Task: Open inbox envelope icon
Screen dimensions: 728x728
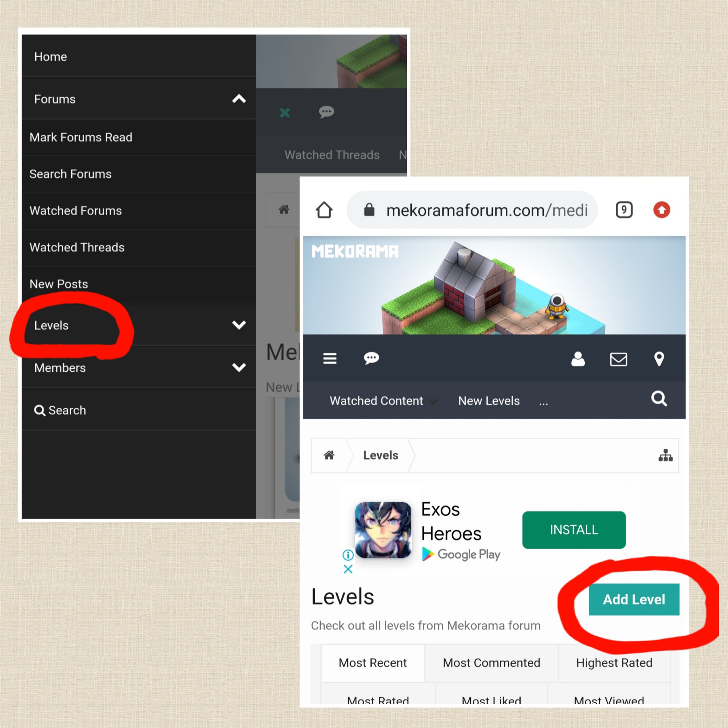Action: (x=618, y=359)
